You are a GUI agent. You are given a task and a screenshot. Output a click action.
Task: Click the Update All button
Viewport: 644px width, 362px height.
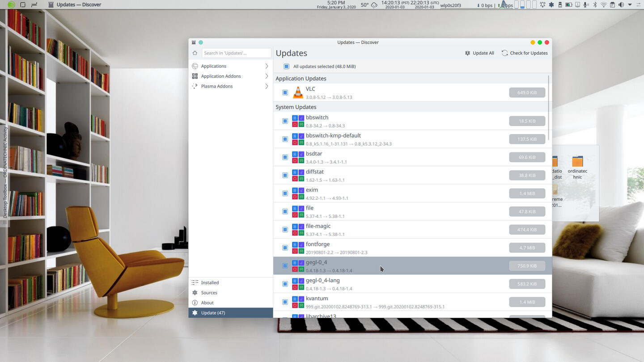(479, 53)
